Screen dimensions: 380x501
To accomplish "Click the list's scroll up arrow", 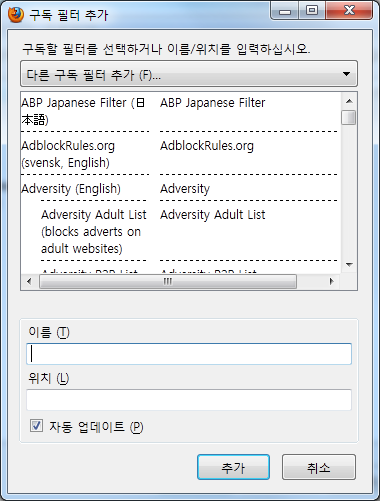I will (x=349, y=101).
